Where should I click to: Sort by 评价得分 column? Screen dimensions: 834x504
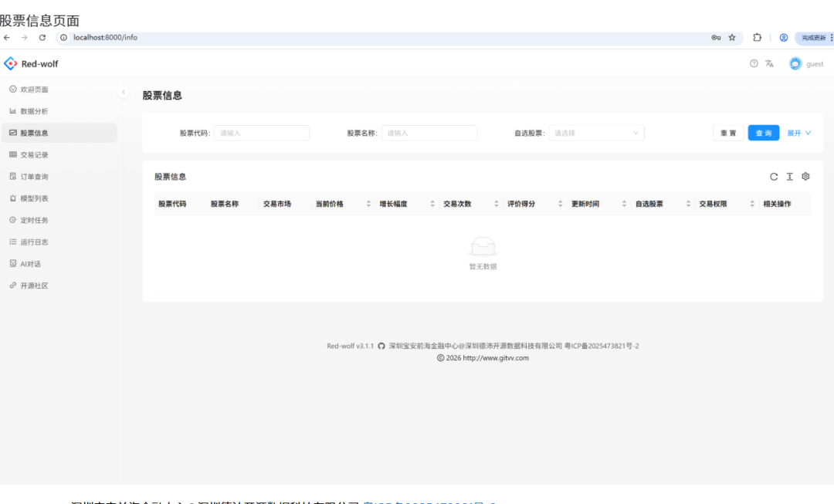[x=560, y=205]
